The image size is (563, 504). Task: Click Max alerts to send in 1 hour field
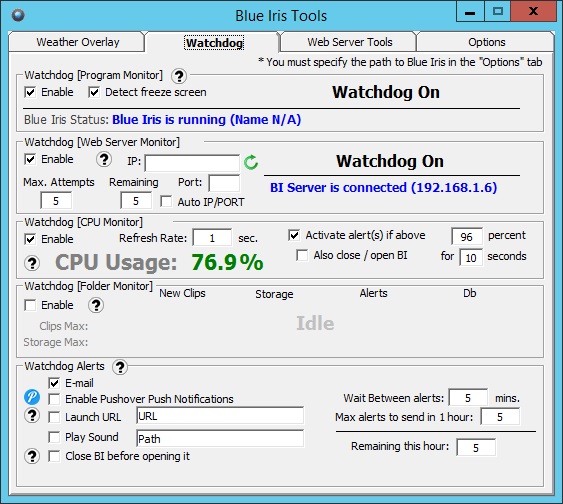point(500,417)
